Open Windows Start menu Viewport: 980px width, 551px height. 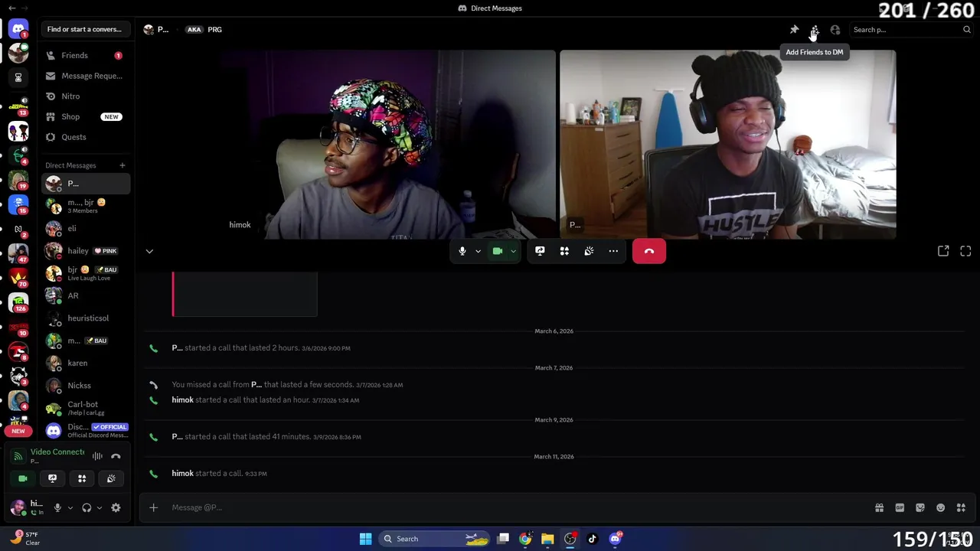click(365, 539)
